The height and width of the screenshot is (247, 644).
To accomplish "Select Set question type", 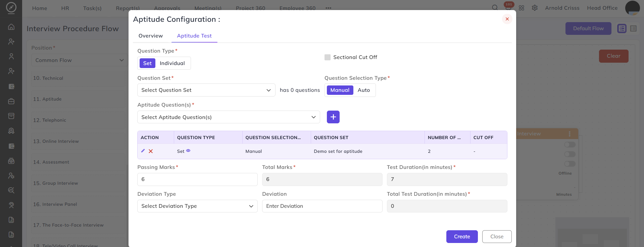I will (x=147, y=63).
